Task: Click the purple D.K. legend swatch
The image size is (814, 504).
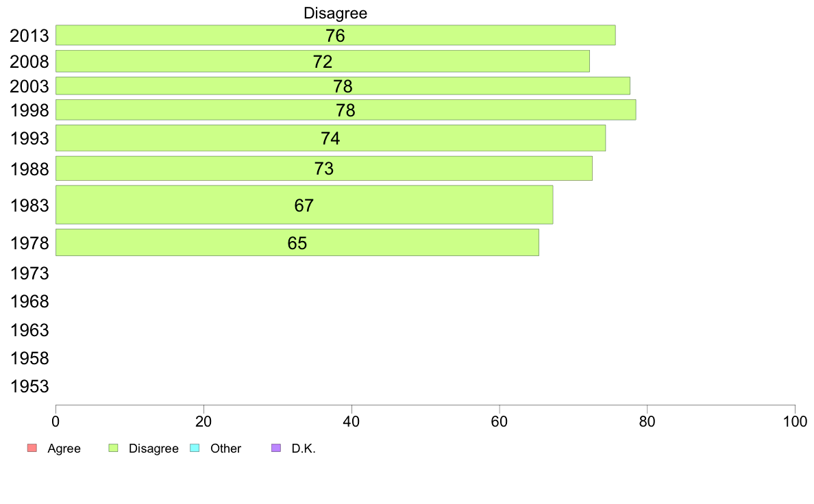Action: click(x=276, y=449)
